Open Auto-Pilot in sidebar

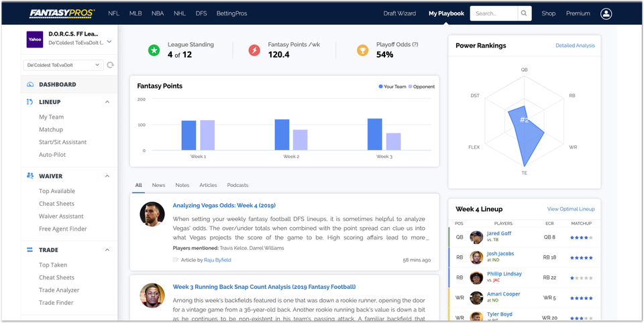[52, 155]
